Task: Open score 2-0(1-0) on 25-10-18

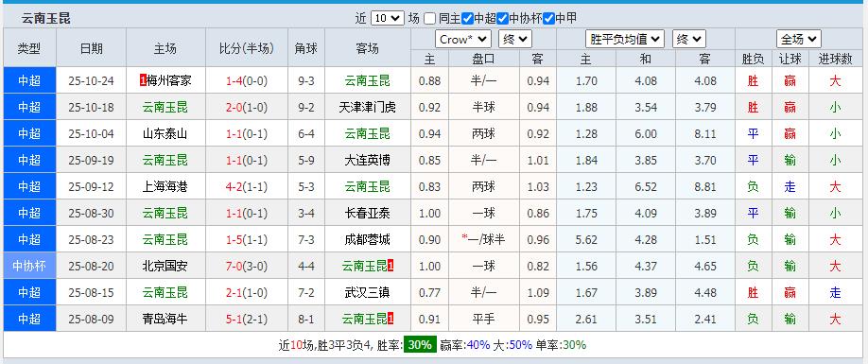Action: pos(247,108)
